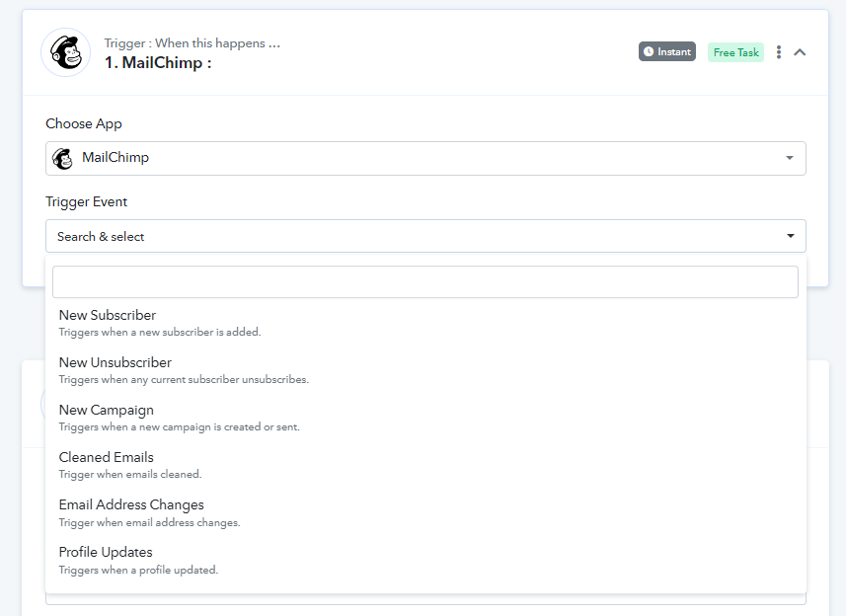The width and height of the screenshot is (846, 616).
Task: Pick New Campaign from the trigger list
Action: (107, 411)
